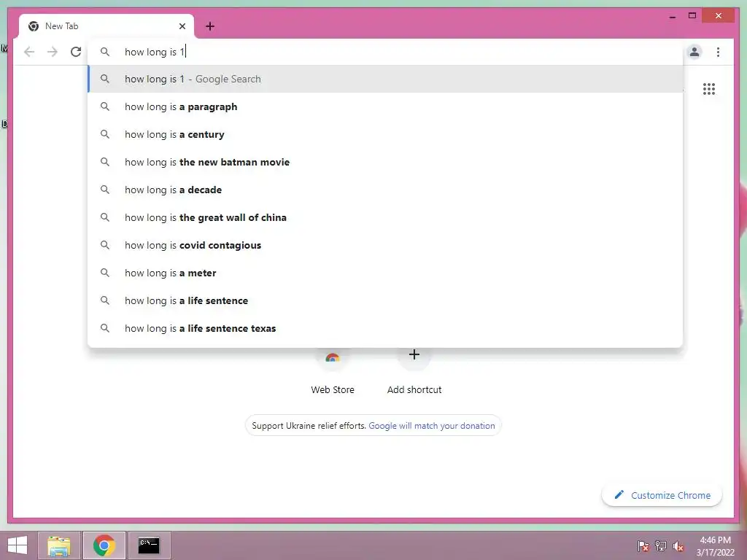The width and height of the screenshot is (747, 560).
Task: Click the Action Center flag tray icon
Action: pos(643,545)
